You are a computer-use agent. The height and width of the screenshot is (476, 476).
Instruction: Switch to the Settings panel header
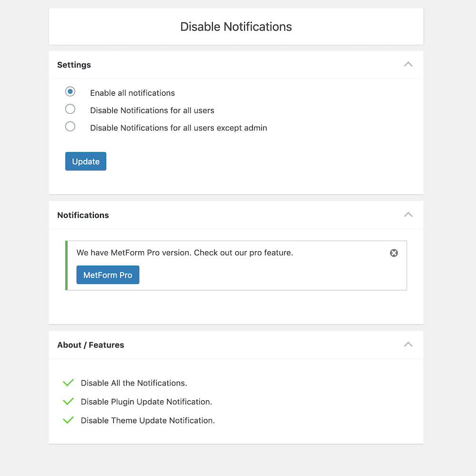click(x=74, y=64)
